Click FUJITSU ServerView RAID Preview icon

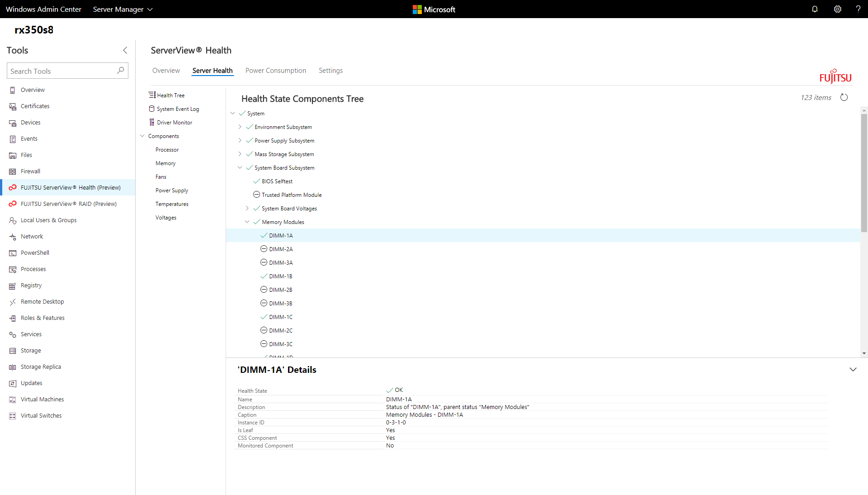(x=13, y=203)
